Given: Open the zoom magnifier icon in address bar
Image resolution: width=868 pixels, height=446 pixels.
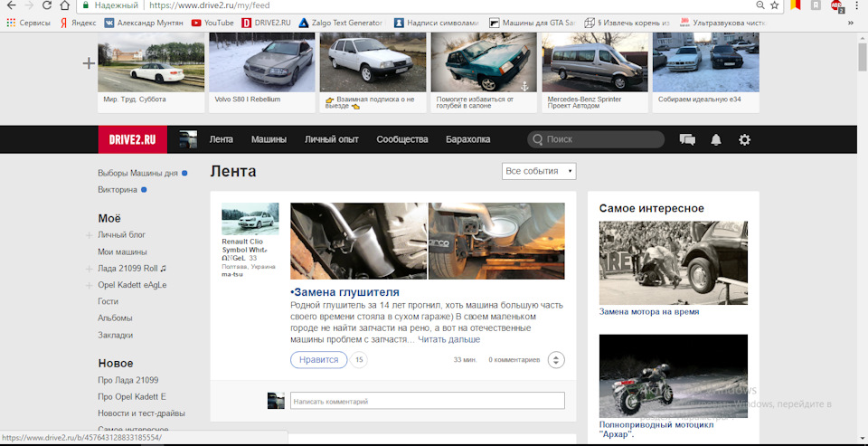Looking at the screenshot, I should [760, 5].
